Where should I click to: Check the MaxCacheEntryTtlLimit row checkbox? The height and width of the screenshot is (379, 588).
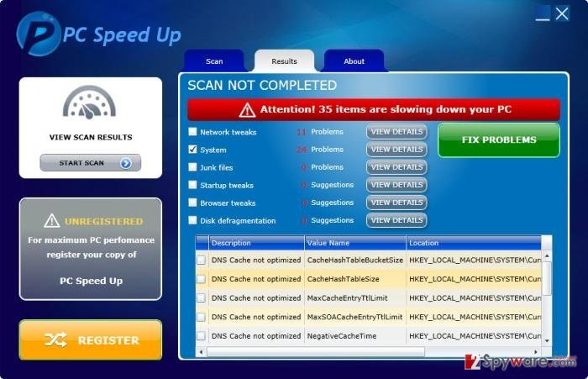(x=202, y=298)
